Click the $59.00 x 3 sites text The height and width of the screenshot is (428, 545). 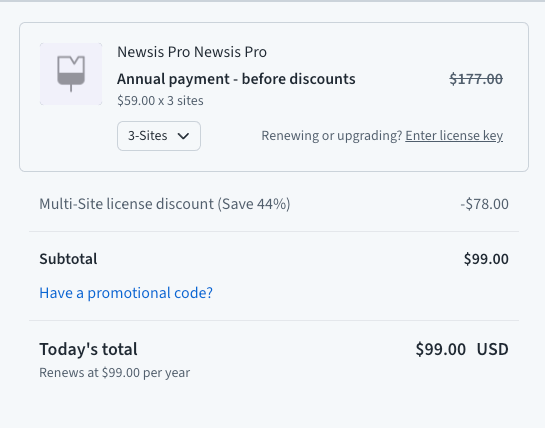tap(160, 100)
